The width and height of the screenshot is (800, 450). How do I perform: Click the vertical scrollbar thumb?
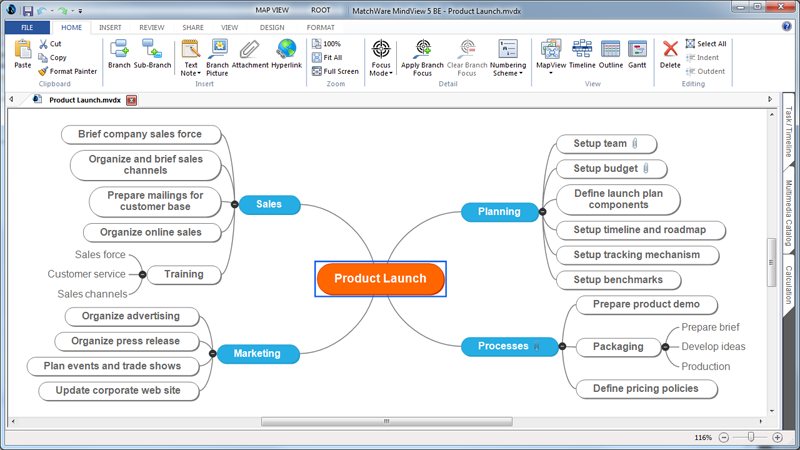click(x=772, y=263)
